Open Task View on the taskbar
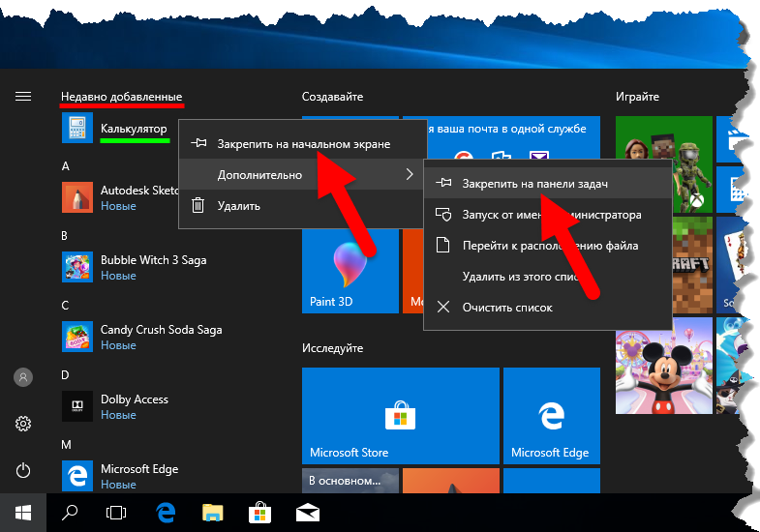 coord(116,513)
